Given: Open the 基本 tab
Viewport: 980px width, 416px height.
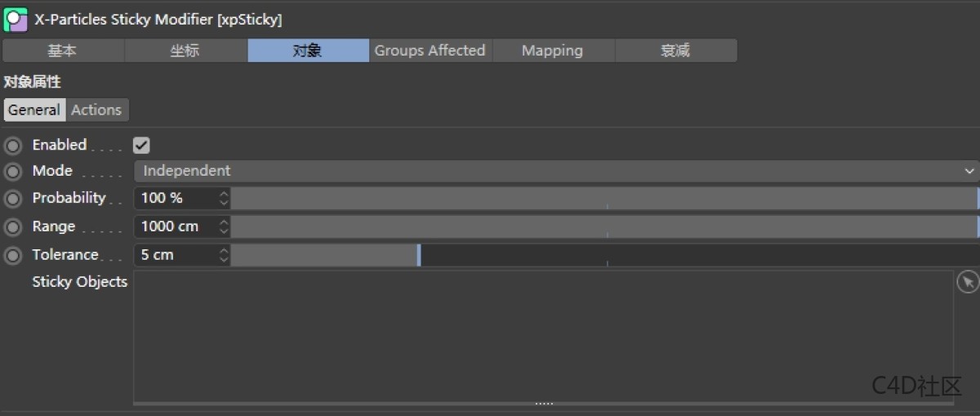Looking at the screenshot, I should [x=62, y=51].
